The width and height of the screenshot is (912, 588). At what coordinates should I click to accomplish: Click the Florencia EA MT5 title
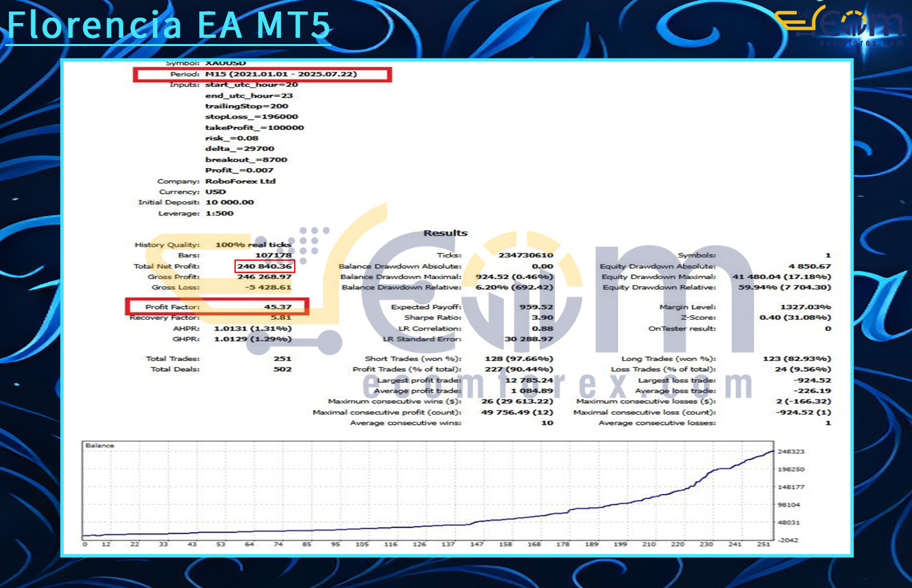pyautogui.click(x=168, y=24)
